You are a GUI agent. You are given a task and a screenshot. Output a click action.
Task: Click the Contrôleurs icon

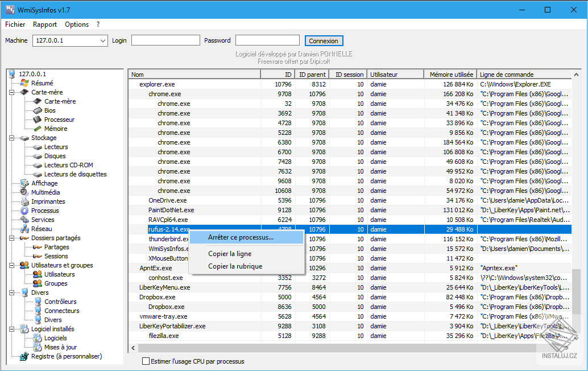pyautogui.click(x=38, y=302)
